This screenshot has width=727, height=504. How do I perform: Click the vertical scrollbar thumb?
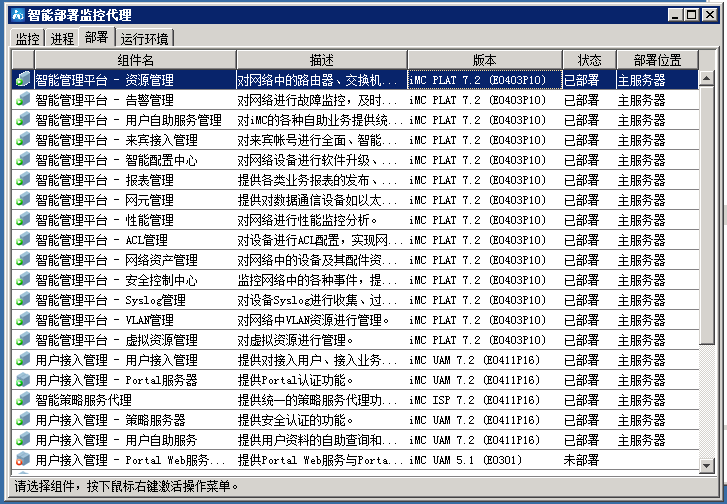point(706,215)
